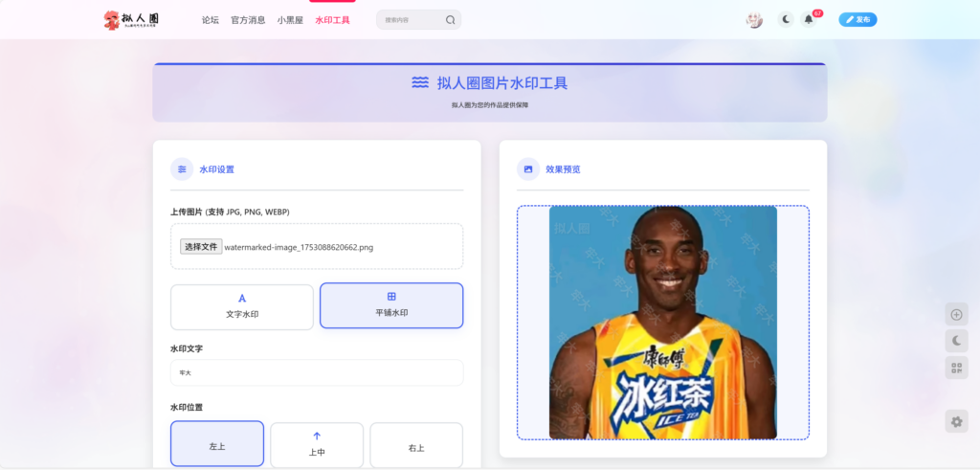Open the notification bell with red badge
Viewport: 980px width, 470px height.
(x=809, y=19)
